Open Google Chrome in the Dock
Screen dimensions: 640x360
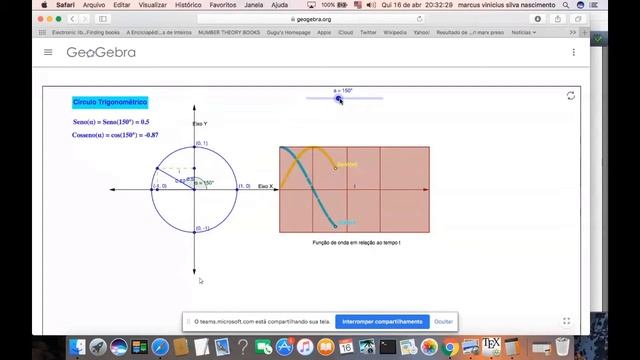[x=450, y=347]
